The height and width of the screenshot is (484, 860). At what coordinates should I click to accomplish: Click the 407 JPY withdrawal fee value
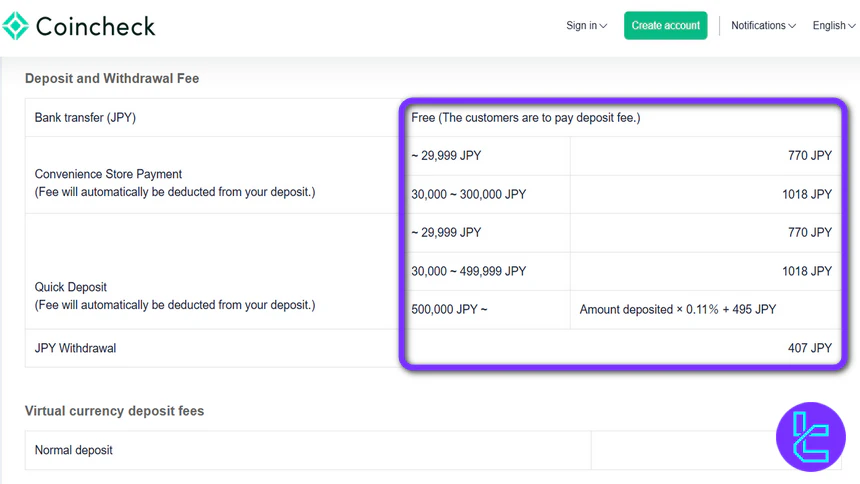click(x=810, y=348)
